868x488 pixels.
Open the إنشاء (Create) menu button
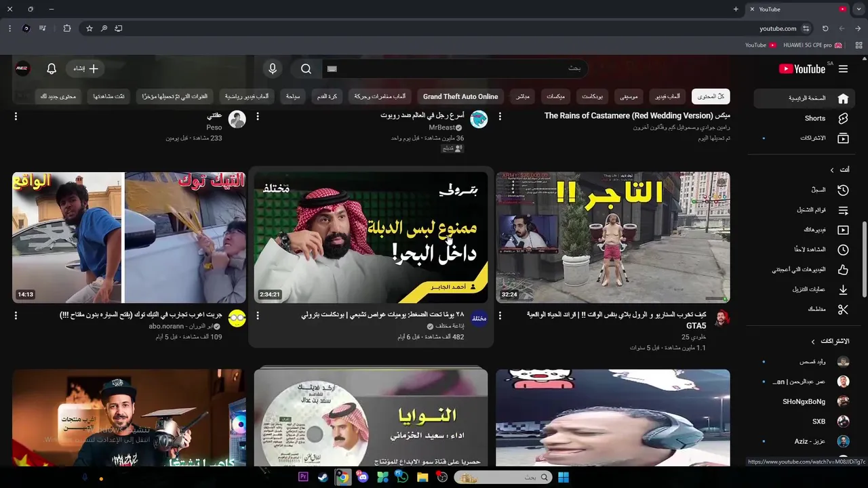tap(85, 68)
